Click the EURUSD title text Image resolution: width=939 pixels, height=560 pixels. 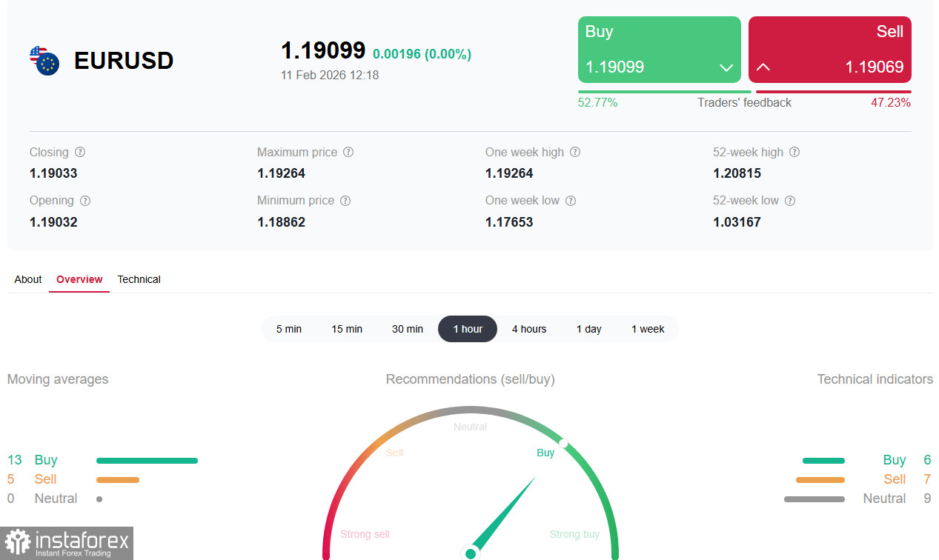click(x=124, y=61)
